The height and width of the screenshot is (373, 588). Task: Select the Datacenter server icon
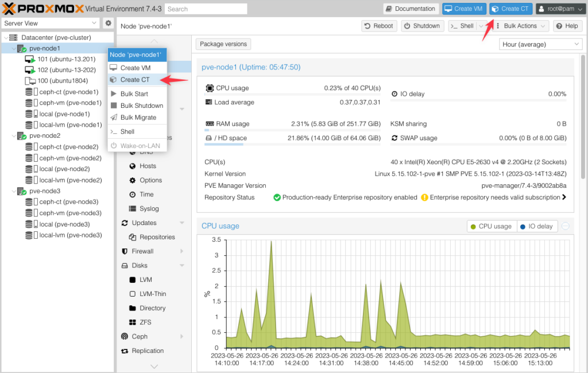coord(14,37)
